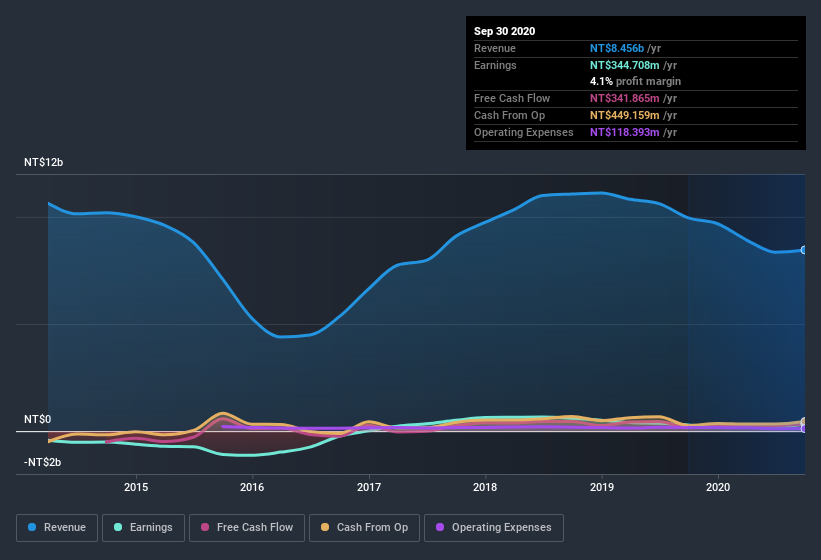Click the Earnings value NT$344.708m in tooltip
821x560 pixels.
point(625,65)
